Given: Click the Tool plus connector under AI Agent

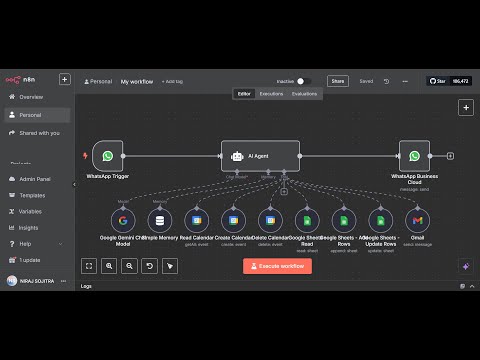Looking at the screenshot, I should pyautogui.click(x=284, y=192).
